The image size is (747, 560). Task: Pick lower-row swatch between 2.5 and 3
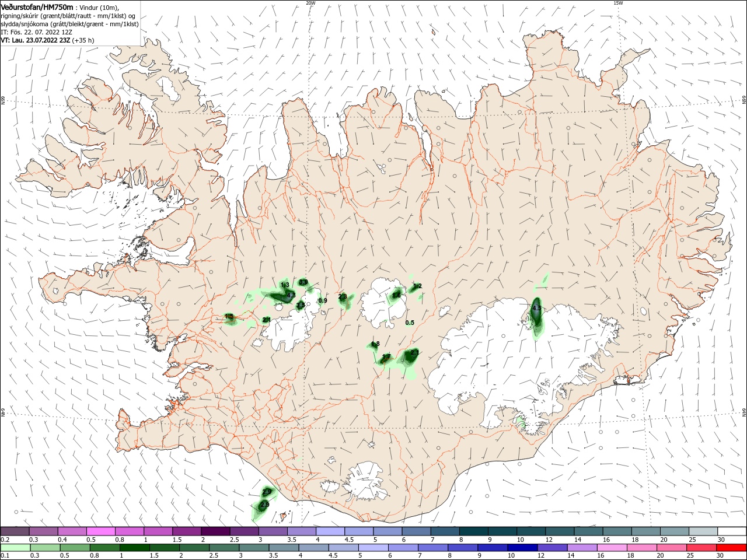224,547
